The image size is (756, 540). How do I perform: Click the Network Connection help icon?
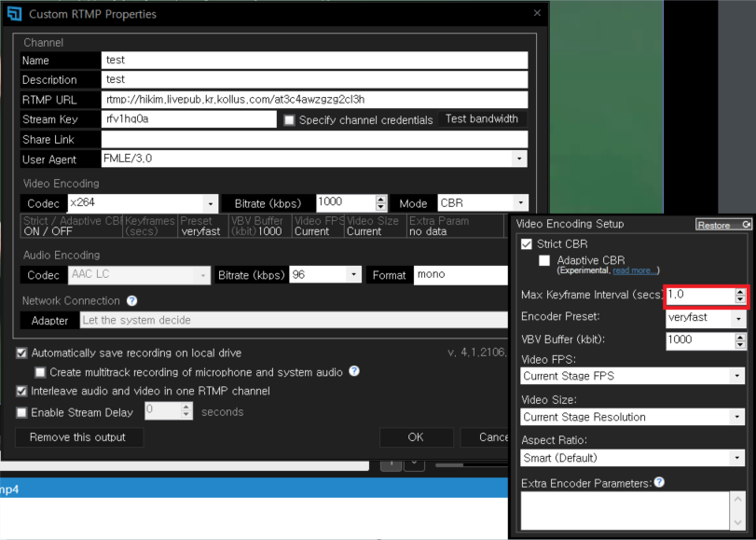[x=131, y=301]
